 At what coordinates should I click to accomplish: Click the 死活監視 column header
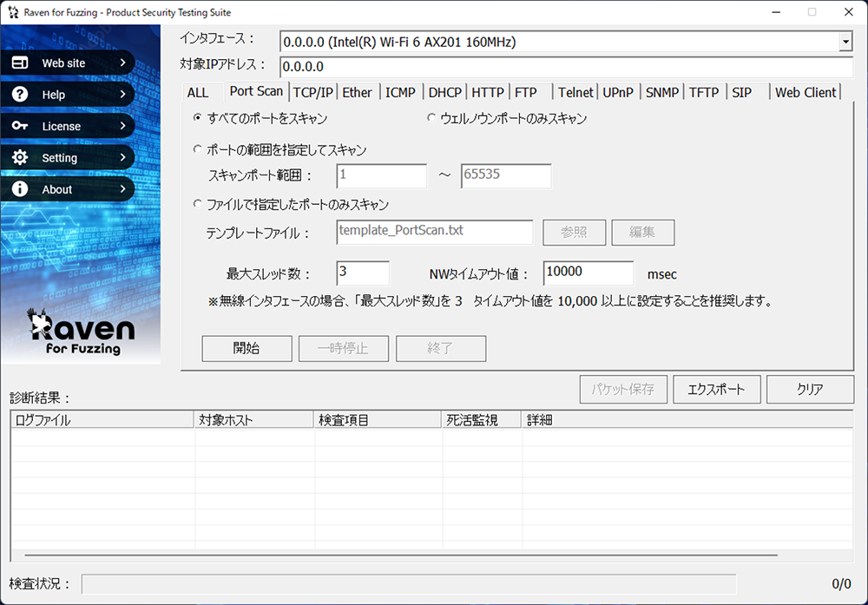pos(482,420)
